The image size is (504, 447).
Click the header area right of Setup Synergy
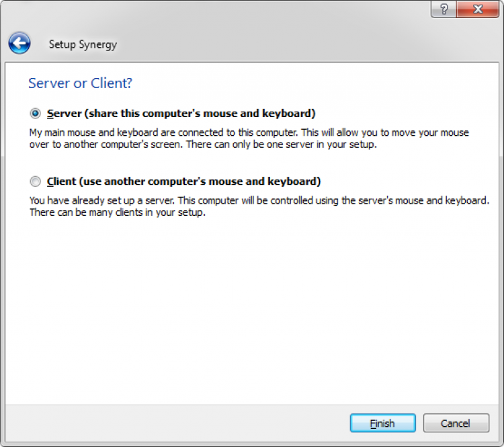(302, 44)
